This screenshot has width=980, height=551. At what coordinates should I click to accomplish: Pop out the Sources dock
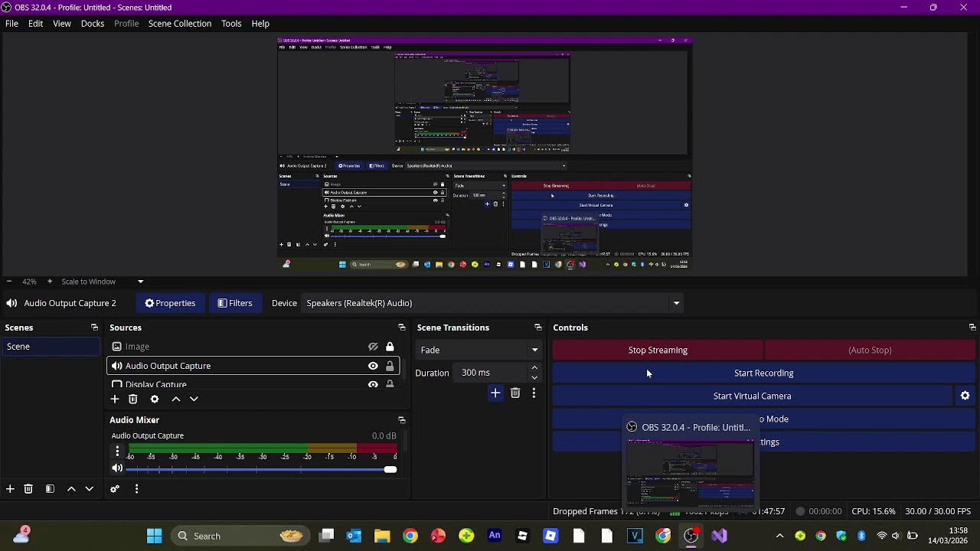401,328
